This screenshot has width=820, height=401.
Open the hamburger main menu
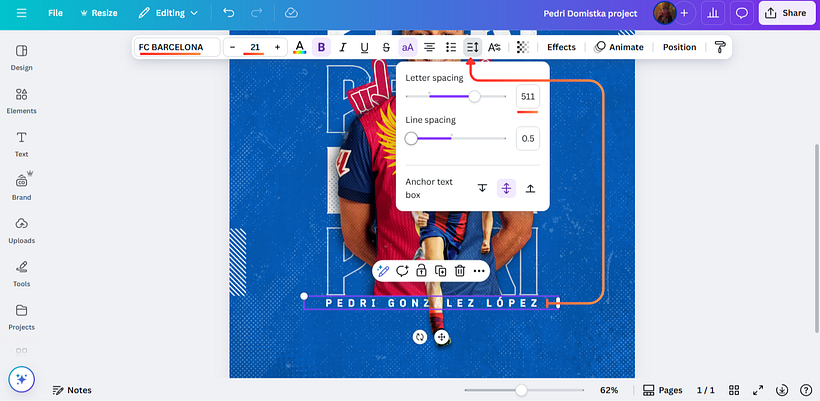tap(21, 13)
